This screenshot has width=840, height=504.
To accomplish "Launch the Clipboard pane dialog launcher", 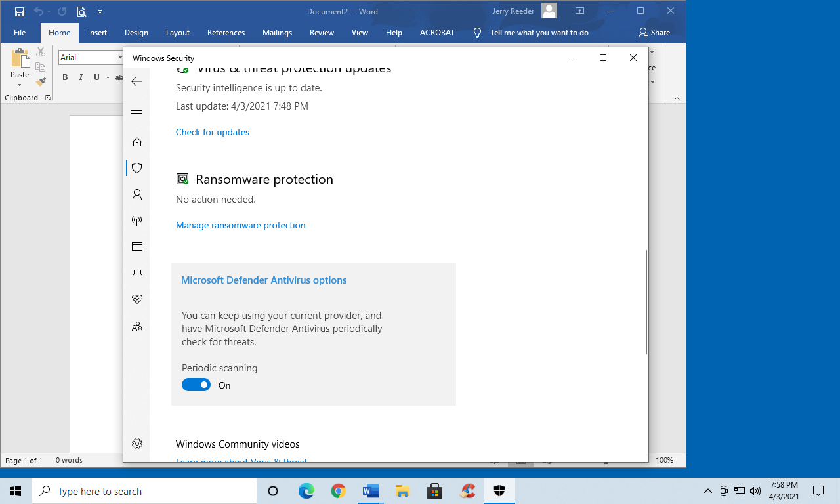I will 48,98.
